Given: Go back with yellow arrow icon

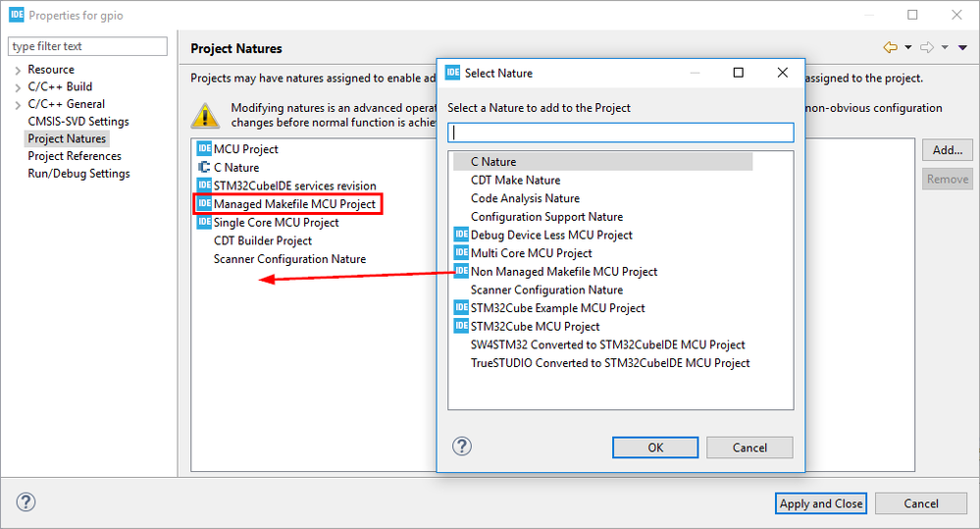Looking at the screenshot, I should (891, 47).
